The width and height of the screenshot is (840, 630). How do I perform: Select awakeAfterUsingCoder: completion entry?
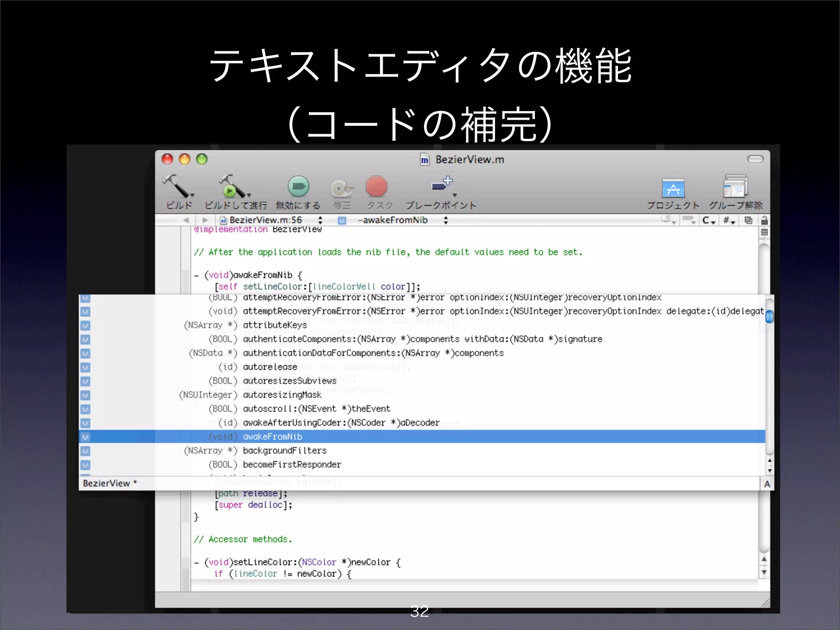(422, 422)
